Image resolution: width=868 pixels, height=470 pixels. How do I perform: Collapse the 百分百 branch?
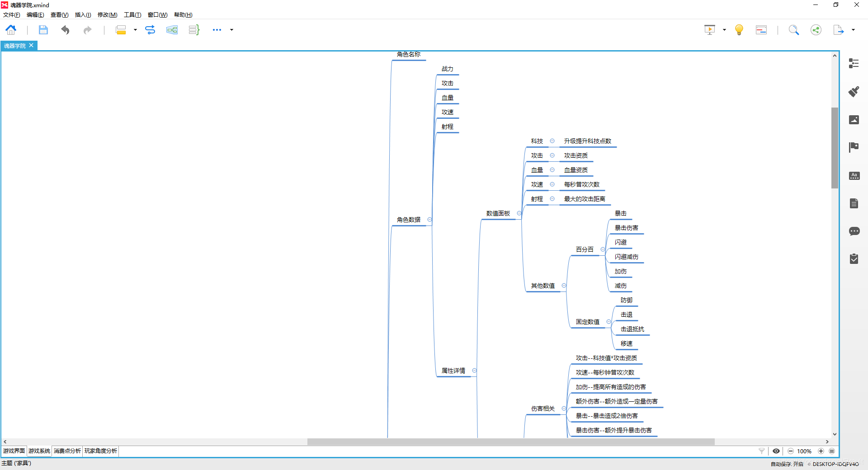[603, 249]
